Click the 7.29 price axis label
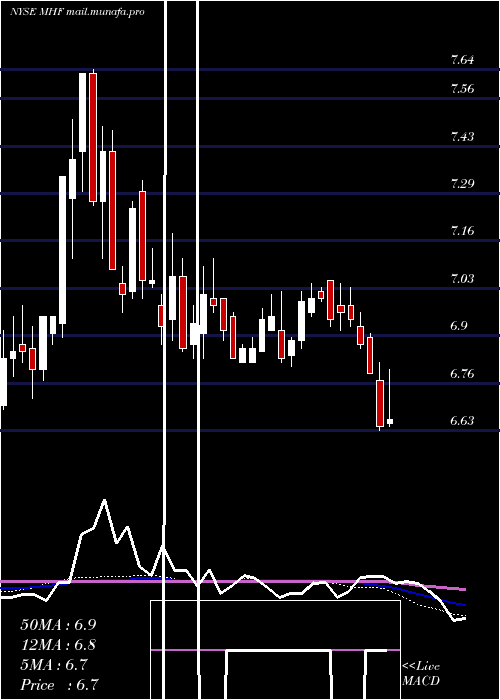The width and height of the screenshot is (500, 700). tap(462, 183)
